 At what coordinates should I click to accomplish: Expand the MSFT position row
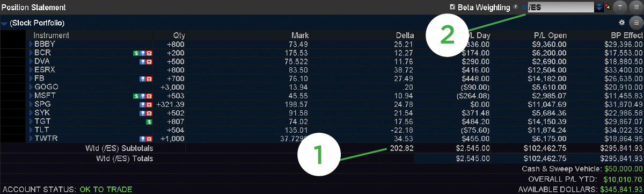coord(31,96)
